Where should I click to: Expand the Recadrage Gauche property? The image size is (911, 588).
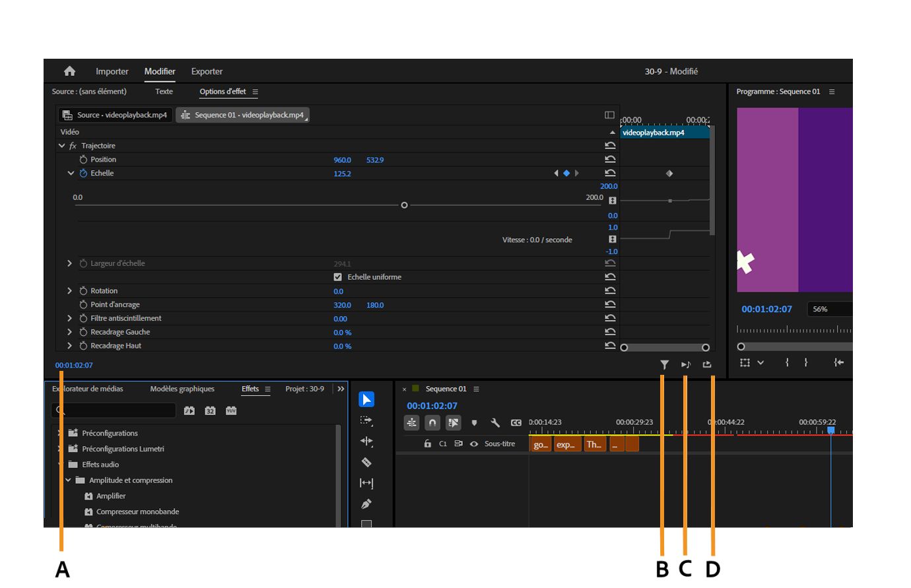70,332
